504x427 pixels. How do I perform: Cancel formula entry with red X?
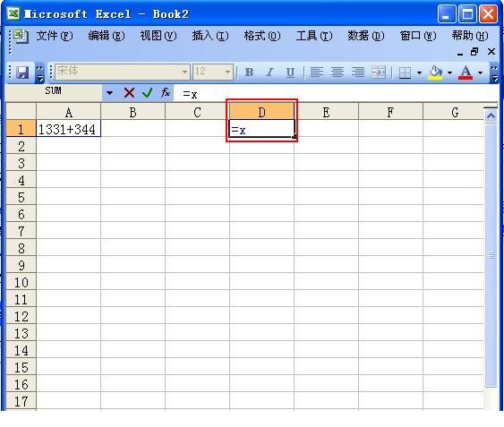tap(129, 93)
